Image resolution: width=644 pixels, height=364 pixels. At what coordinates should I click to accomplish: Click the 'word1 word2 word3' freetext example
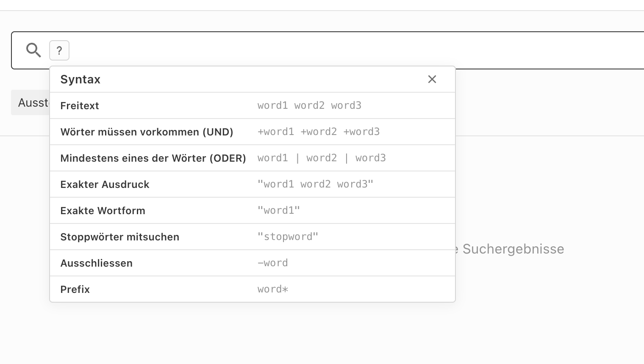(309, 105)
